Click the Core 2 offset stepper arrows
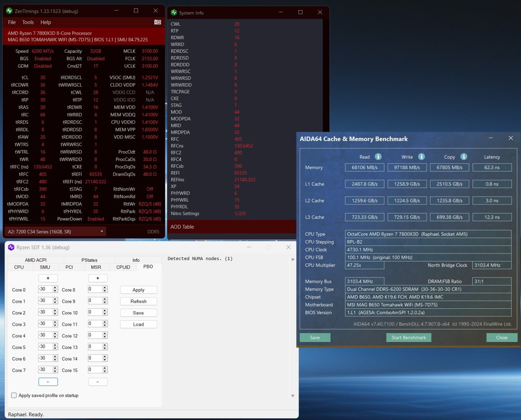 coord(55,313)
